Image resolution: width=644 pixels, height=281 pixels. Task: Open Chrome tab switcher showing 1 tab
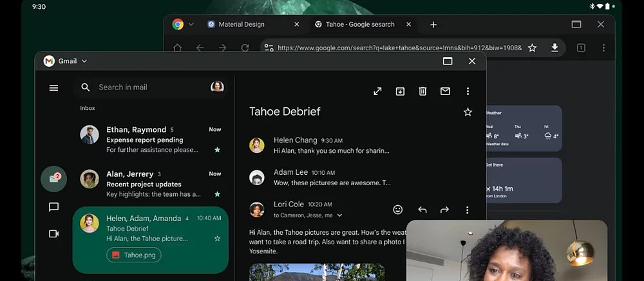coord(581,48)
